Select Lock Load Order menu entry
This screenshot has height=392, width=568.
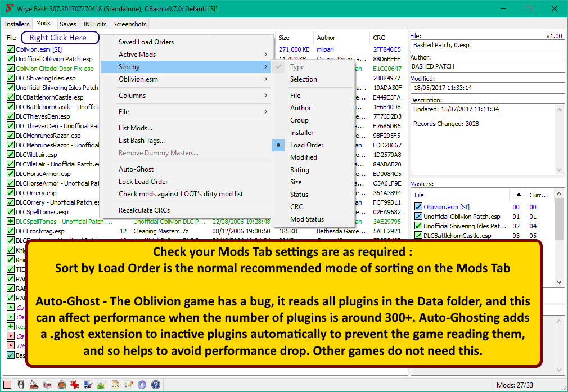[186, 182]
